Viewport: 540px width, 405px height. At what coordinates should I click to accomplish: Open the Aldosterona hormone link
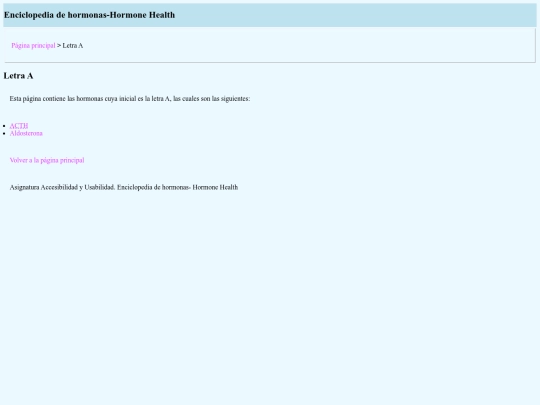click(x=26, y=133)
